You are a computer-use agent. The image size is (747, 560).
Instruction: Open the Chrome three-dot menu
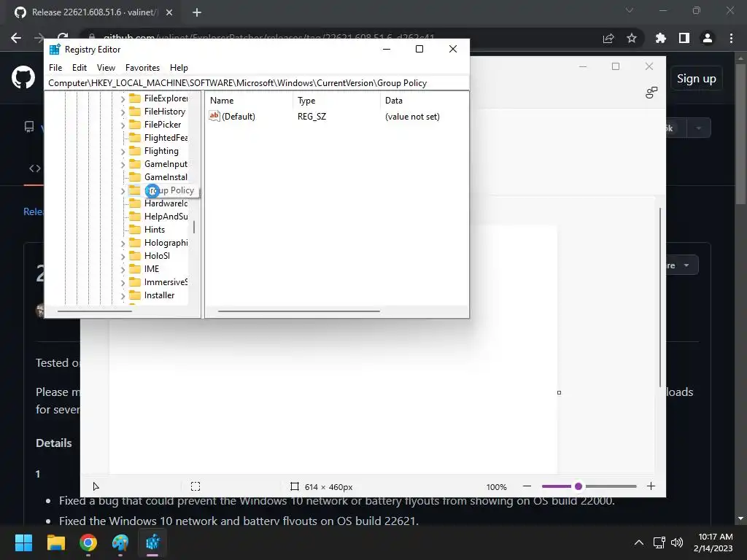tap(731, 38)
